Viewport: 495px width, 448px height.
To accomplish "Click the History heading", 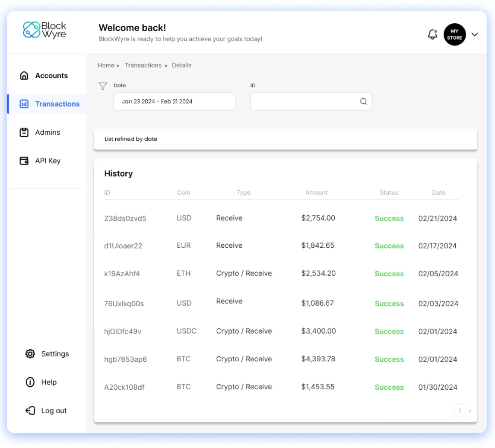I will click(118, 174).
